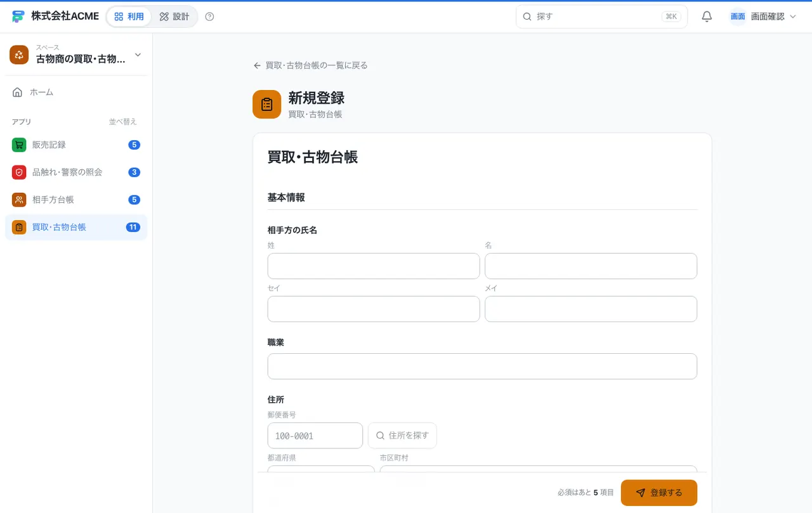Switch to the 利用 mode tab
Viewport: 812px width, 513px height.
pyautogui.click(x=129, y=16)
